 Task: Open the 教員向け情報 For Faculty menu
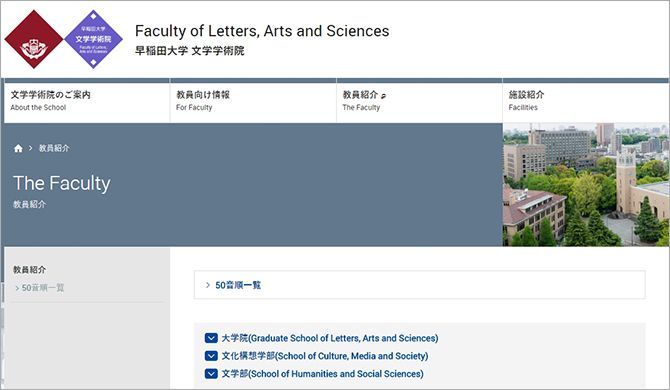[x=253, y=101]
